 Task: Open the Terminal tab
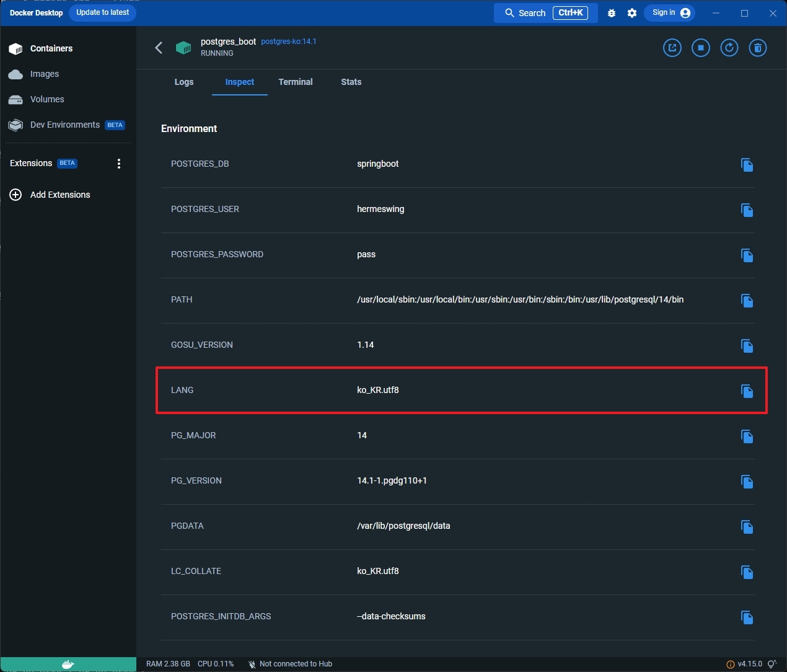tap(296, 82)
